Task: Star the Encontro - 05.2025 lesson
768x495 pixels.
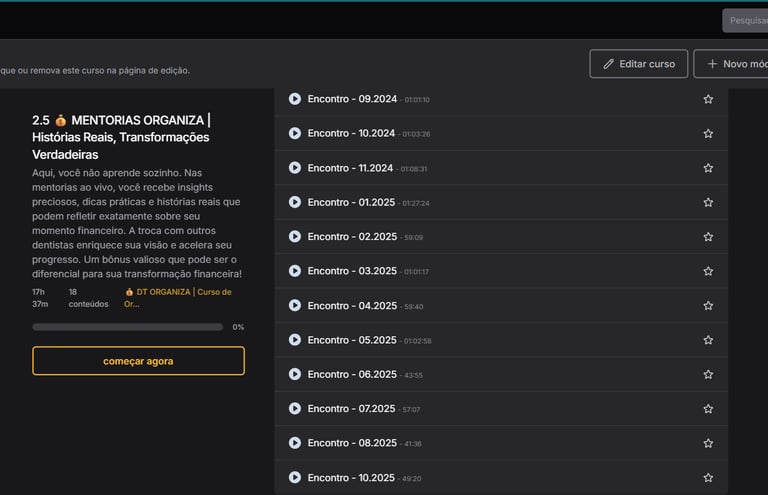Action: coord(708,340)
